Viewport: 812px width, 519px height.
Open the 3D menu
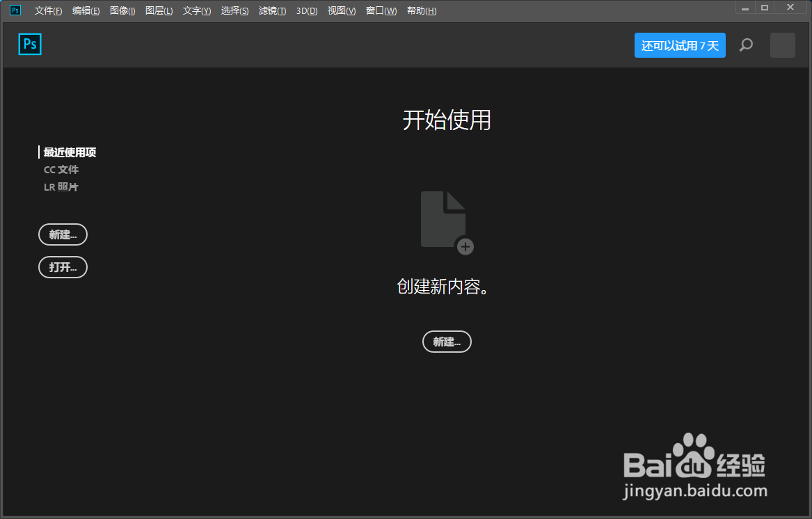coord(306,10)
